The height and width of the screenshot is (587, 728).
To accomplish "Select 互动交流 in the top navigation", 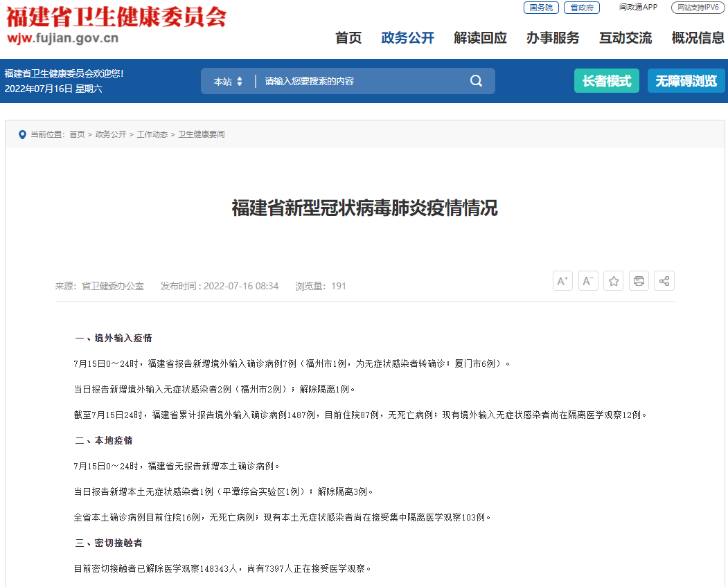I will pyautogui.click(x=625, y=38).
